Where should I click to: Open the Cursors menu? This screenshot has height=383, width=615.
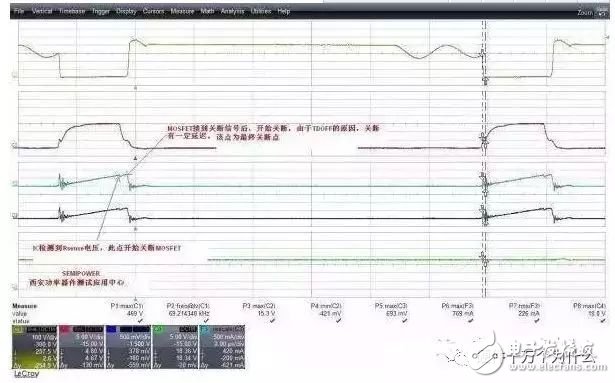pos(153,11)
